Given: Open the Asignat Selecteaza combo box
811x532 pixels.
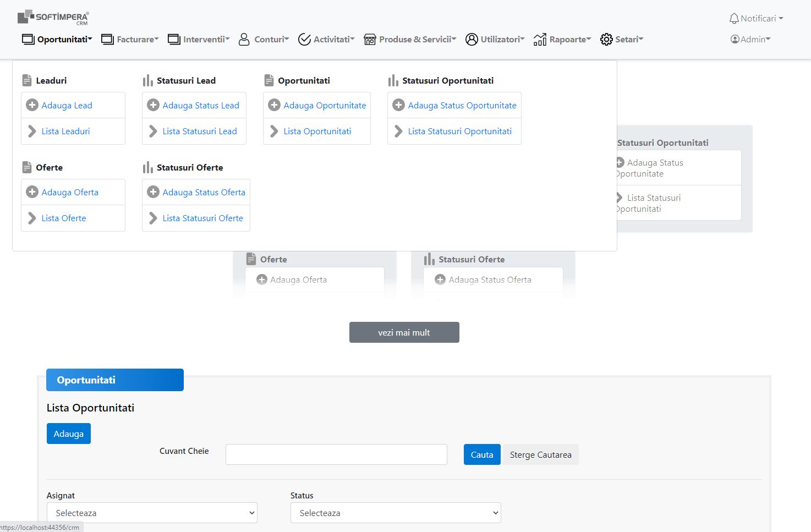Looking at the screenshot, I should pos(152,513).
